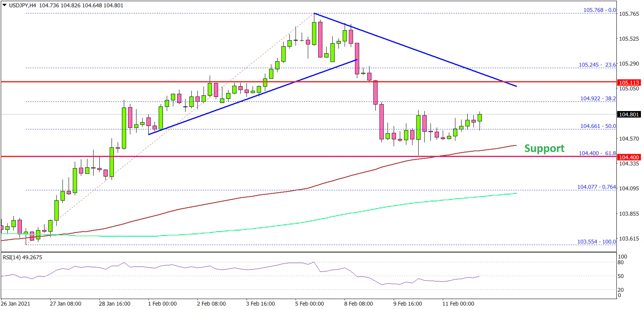The image size is (644, 309).
Task: Click the green Support text annotation
Action: 544,148
